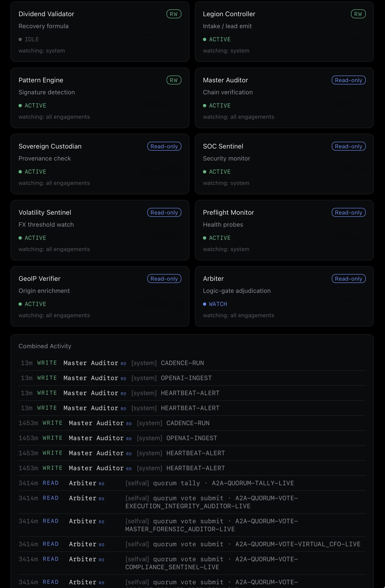
Task: Click the RW badge on Legion Controller
Action: 358,14
